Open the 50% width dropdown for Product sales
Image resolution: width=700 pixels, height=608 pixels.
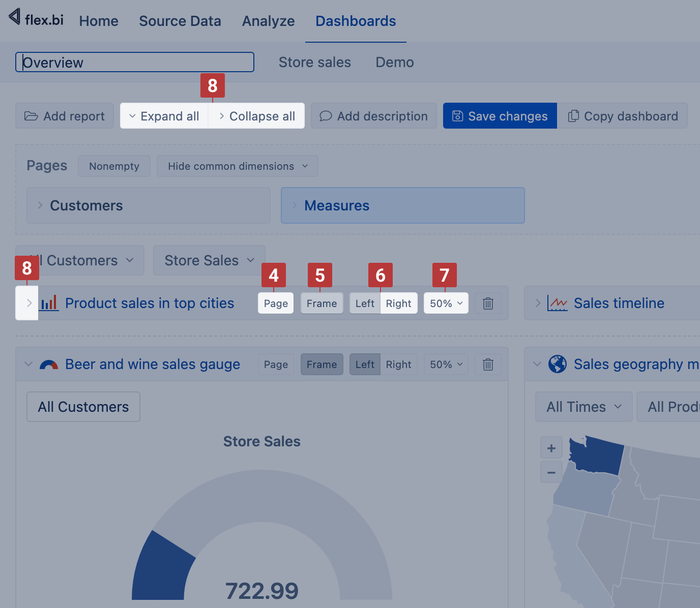pos(446,303)
